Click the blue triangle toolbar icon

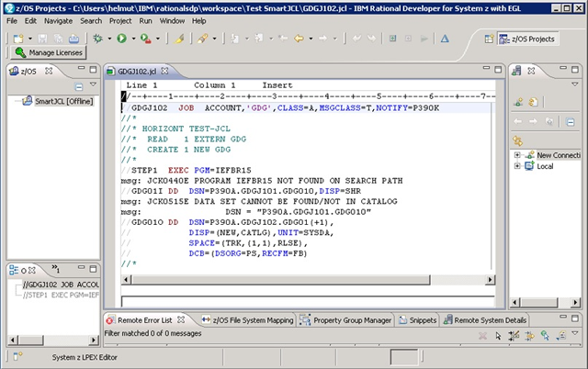click(x=445, y=39)
